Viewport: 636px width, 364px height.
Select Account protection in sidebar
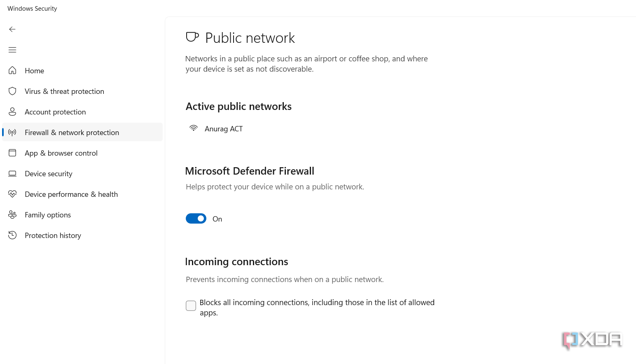pos(82,112)
